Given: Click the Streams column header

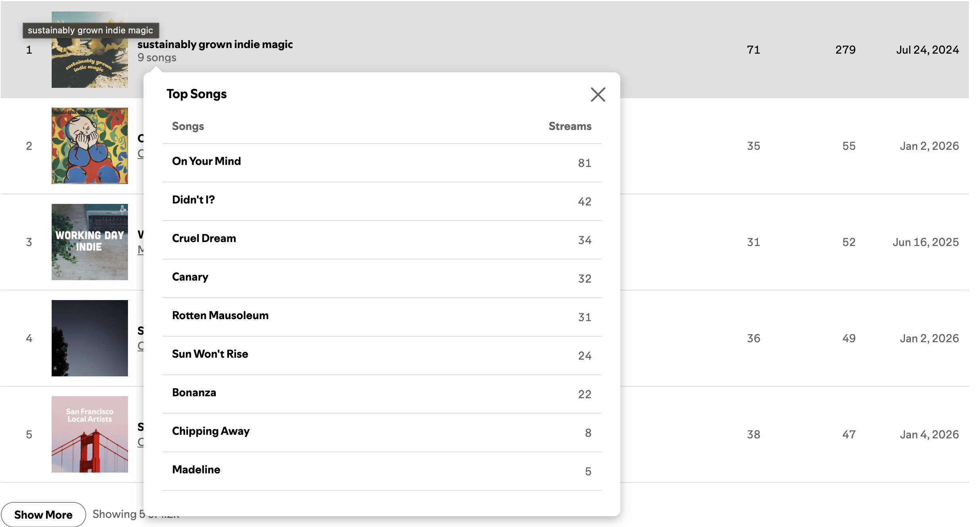Looking at the screenshot, I should tap(569, 126).
